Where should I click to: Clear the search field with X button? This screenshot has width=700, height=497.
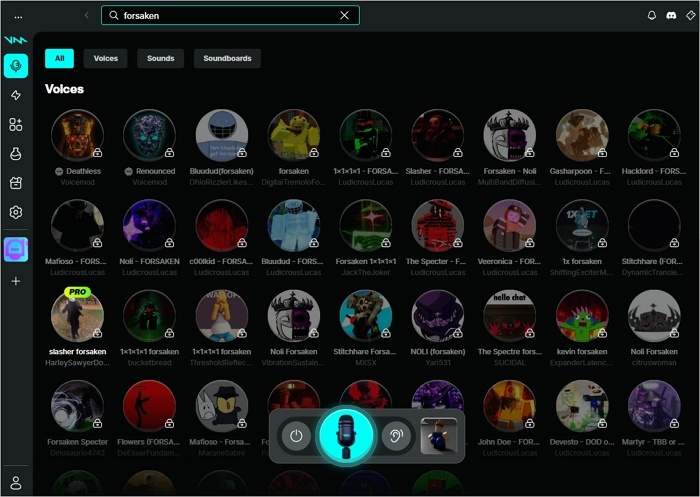click(x=345, y=16)
